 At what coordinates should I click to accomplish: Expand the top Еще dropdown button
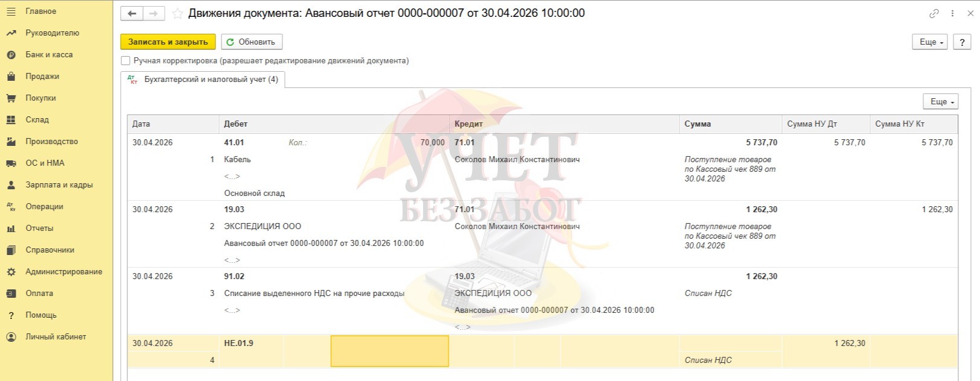pos(930,42)
